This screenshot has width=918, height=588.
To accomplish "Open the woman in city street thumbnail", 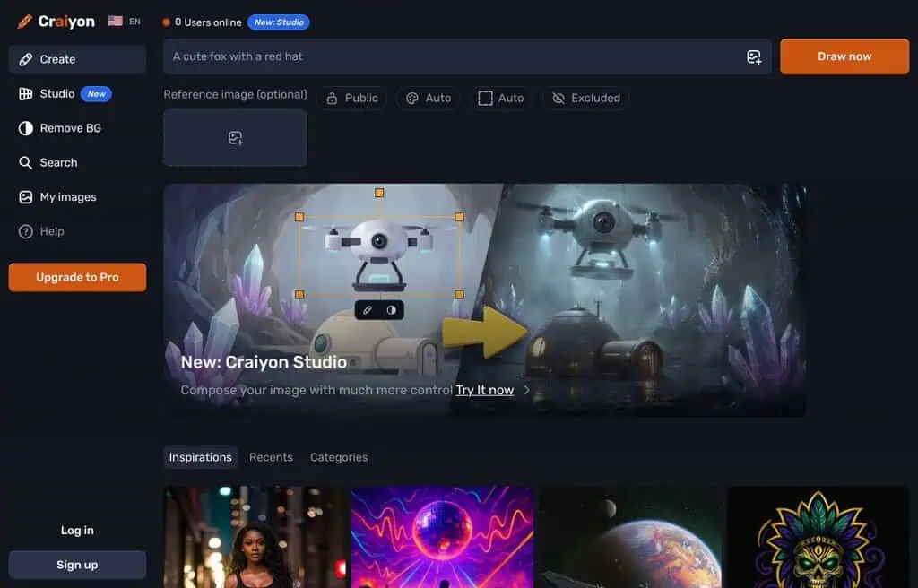I will pyautogui.click(x=255, y=537).
